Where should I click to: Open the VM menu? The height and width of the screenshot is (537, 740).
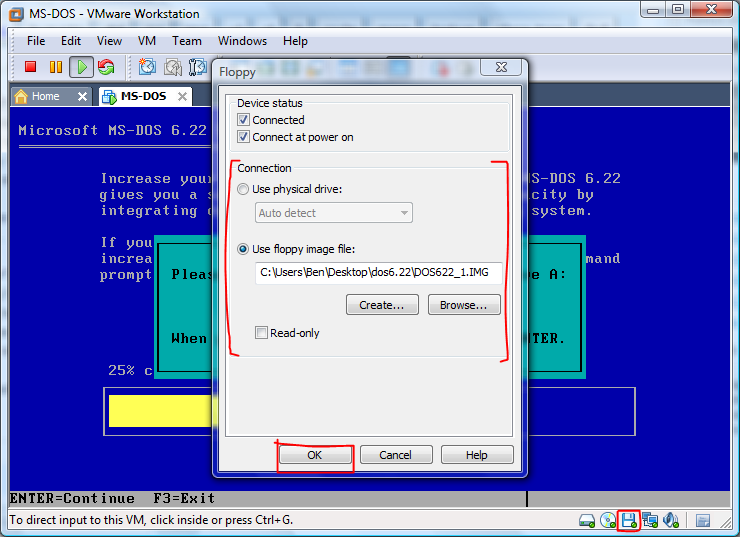147,41
